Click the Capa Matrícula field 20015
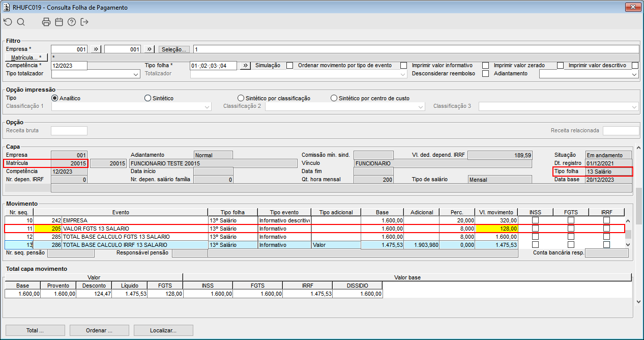The width and height of the screenshot is (644, 340). (x=69, y=163)
